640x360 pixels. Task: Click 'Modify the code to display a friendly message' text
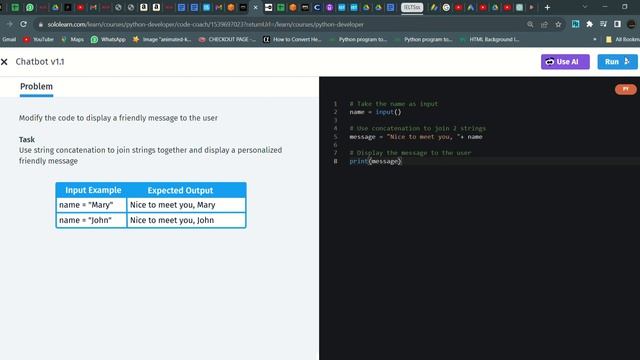coord(118,118)
